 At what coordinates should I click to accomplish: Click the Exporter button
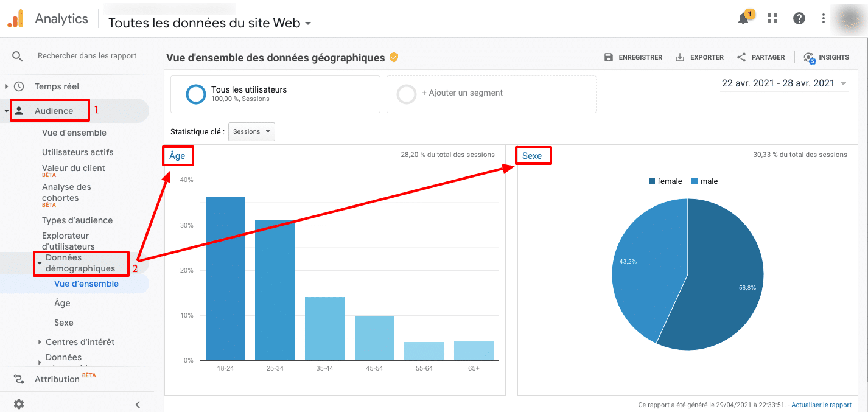pyautogui.click(x=699, y=58)
